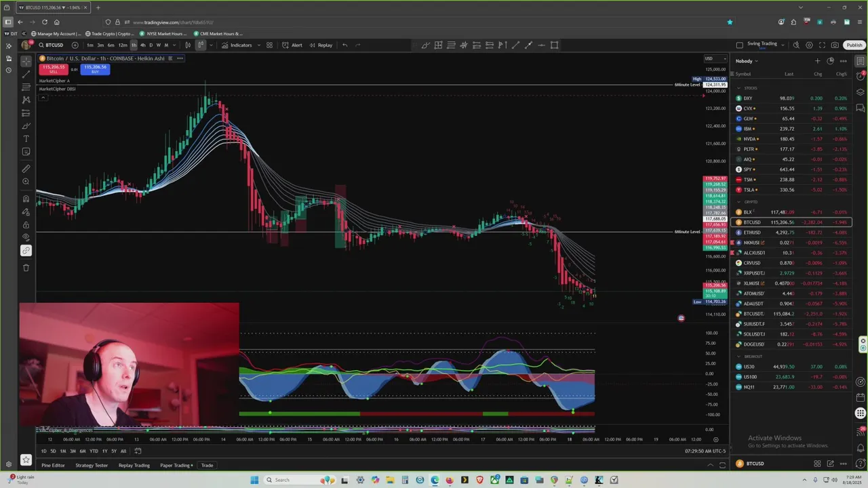Select the 1m timeframe
Image resolution: width=868 pixels, height=488 pixels.
[90, 45]
